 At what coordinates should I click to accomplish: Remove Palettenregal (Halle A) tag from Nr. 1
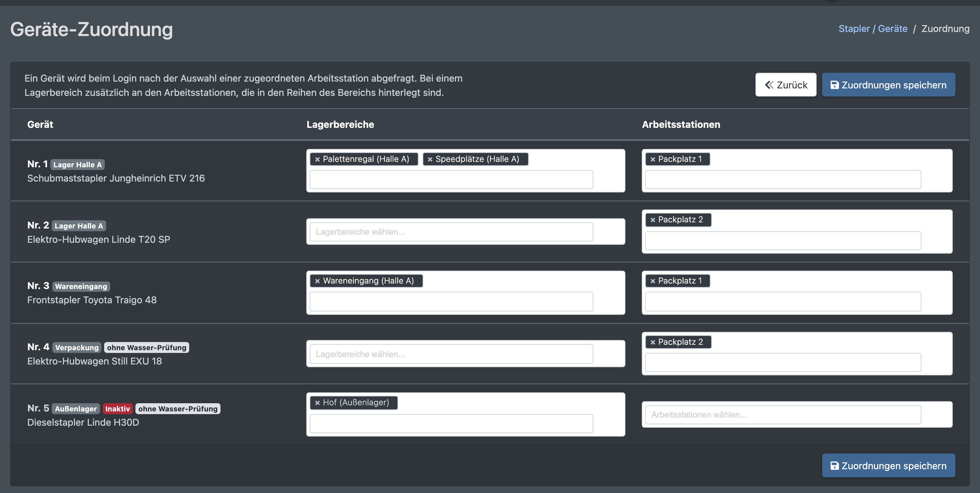[317, 159]
